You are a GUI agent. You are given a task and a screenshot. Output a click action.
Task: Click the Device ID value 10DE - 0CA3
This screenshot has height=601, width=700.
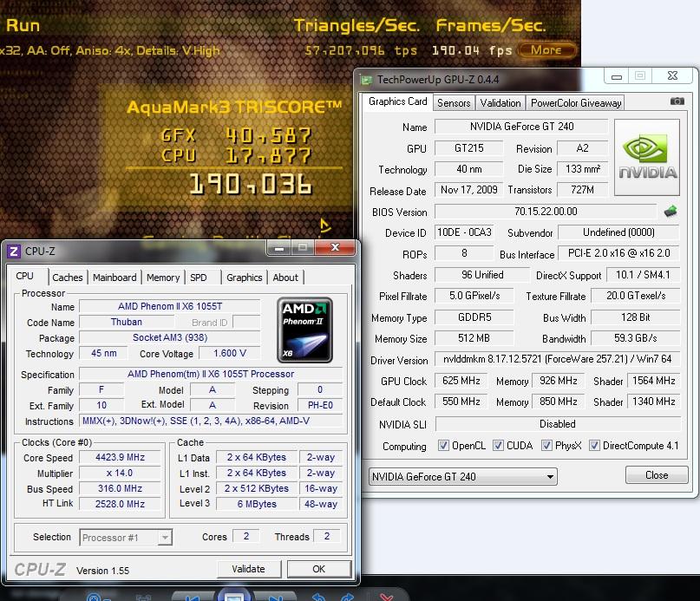pos(464,232)
